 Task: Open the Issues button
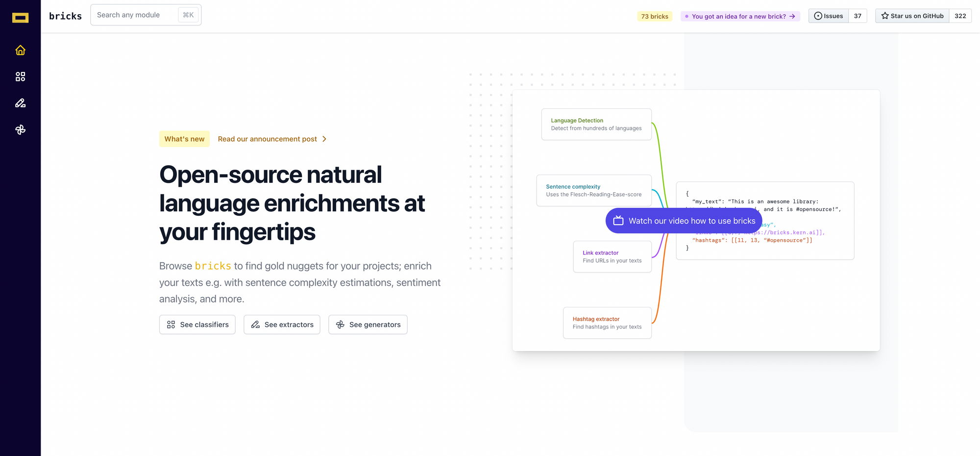(829, 16)
